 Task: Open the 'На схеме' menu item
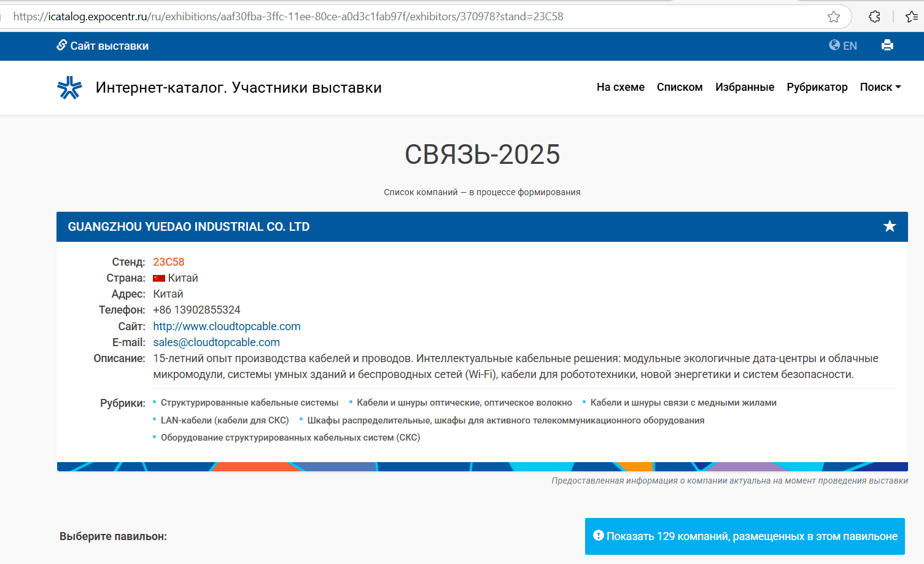click(x=621, y=87)
